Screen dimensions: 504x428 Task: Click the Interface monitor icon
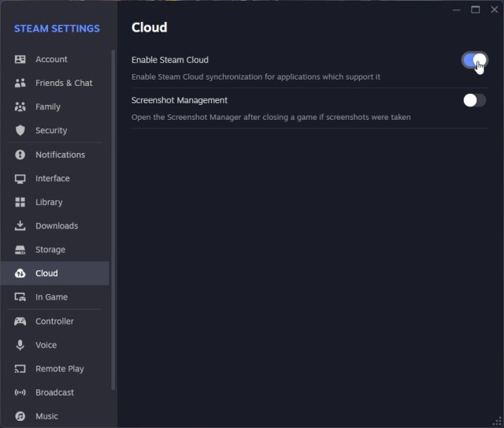click(x=20, y=179)
